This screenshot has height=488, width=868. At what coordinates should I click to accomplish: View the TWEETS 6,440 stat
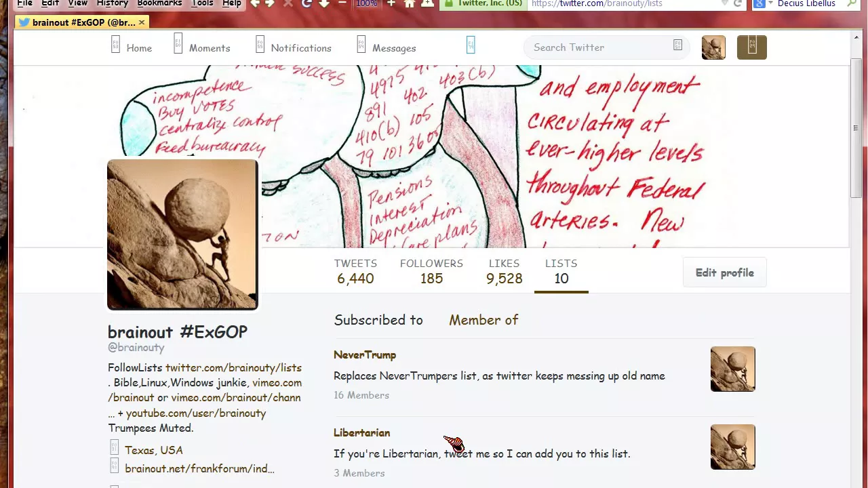coord(355,271)
